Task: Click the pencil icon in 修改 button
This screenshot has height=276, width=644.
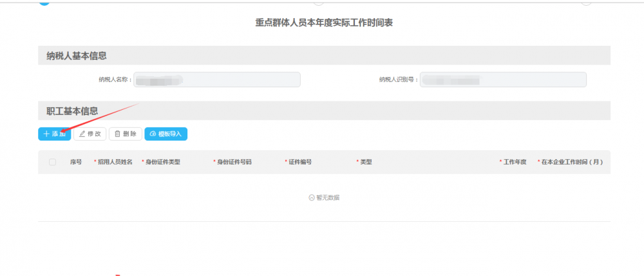Action: [82, 133]
